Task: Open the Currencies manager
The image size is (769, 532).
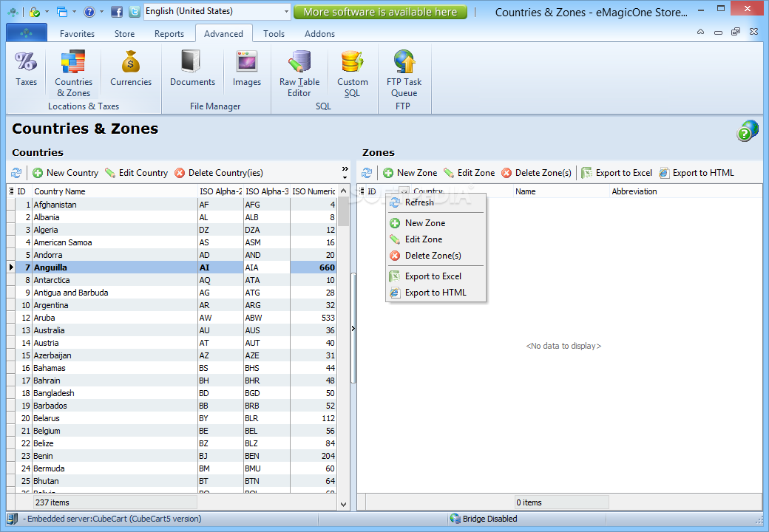Action: 131,69
